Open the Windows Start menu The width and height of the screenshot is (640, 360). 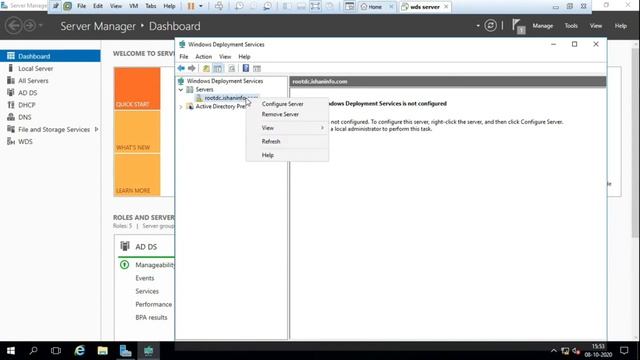coord(11,351)
